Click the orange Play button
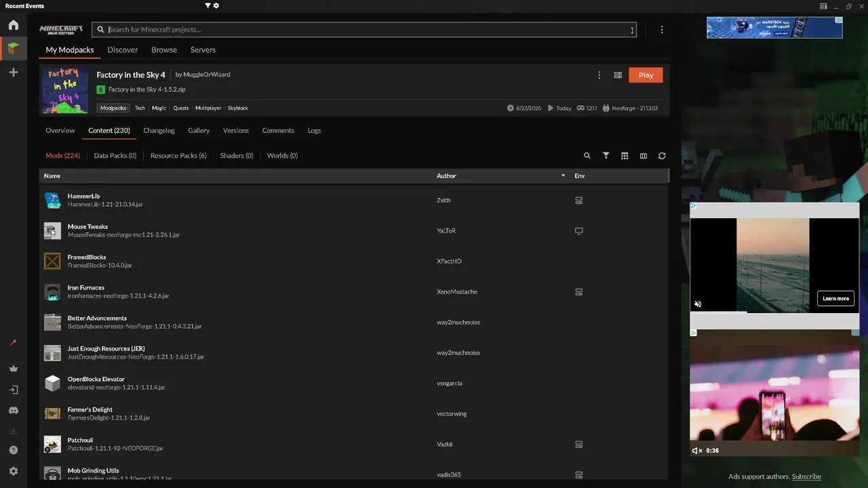Image resolution: width=868 pixels, height=488 pixels. pos(646,75)
